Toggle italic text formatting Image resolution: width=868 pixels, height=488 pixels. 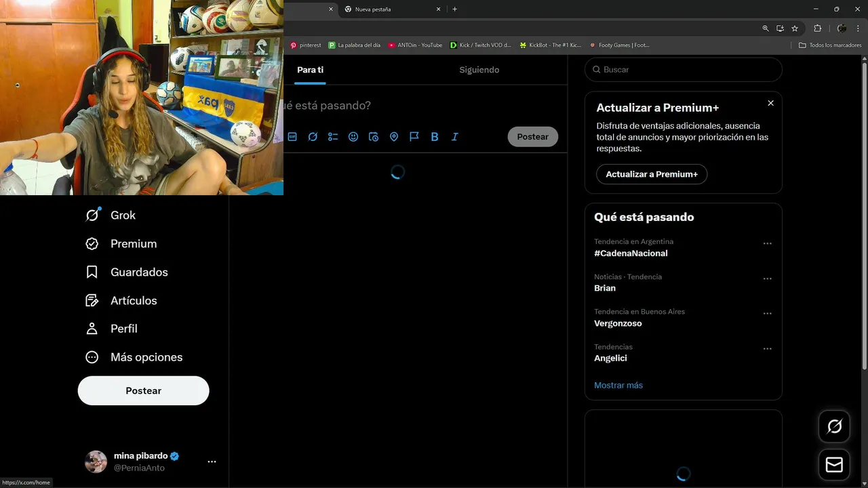pos(455,136)
